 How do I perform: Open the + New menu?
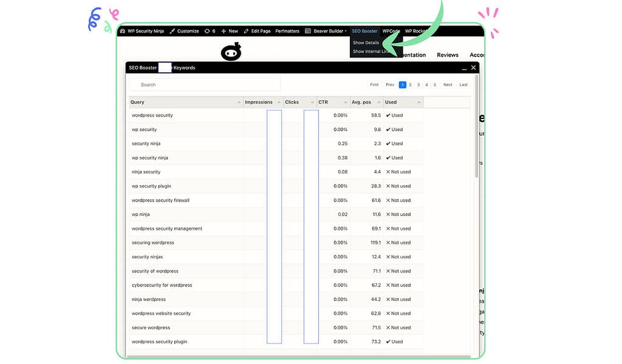229,31
